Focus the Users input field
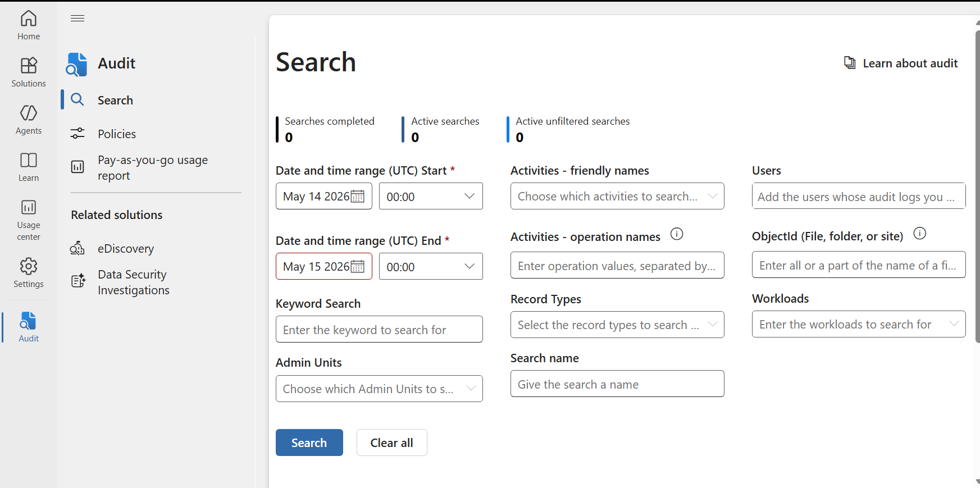Viewport: 980px width, 488px height. pos(859,196)
